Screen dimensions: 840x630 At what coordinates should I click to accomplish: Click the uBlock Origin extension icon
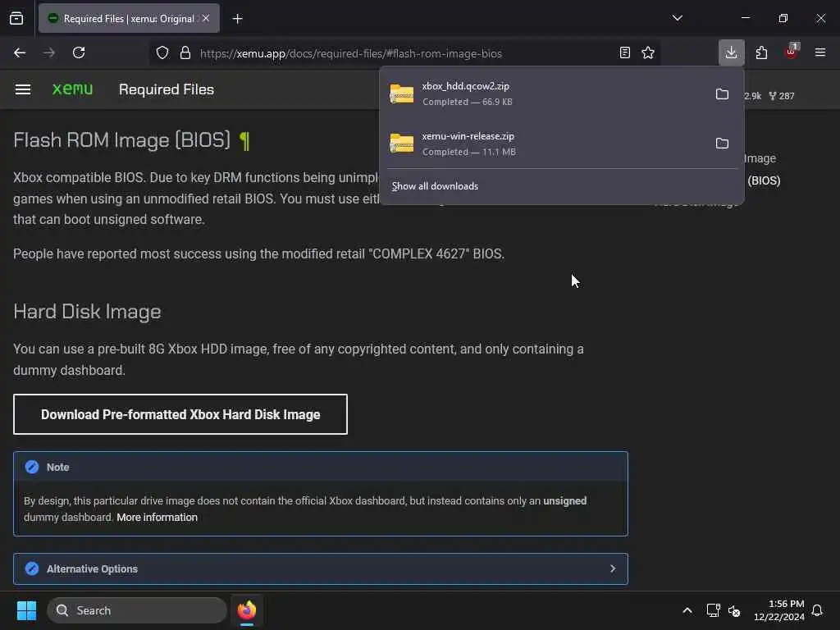pos(792,52)
